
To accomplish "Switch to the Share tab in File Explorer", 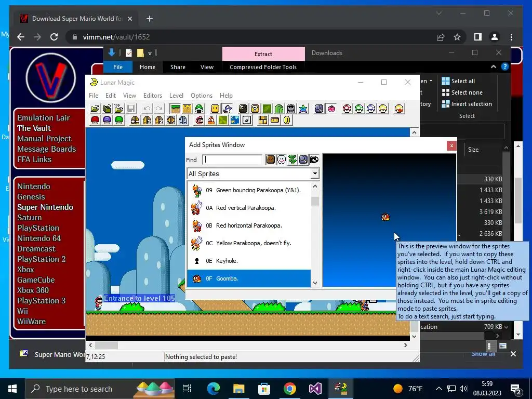I will tap(178, 67).
